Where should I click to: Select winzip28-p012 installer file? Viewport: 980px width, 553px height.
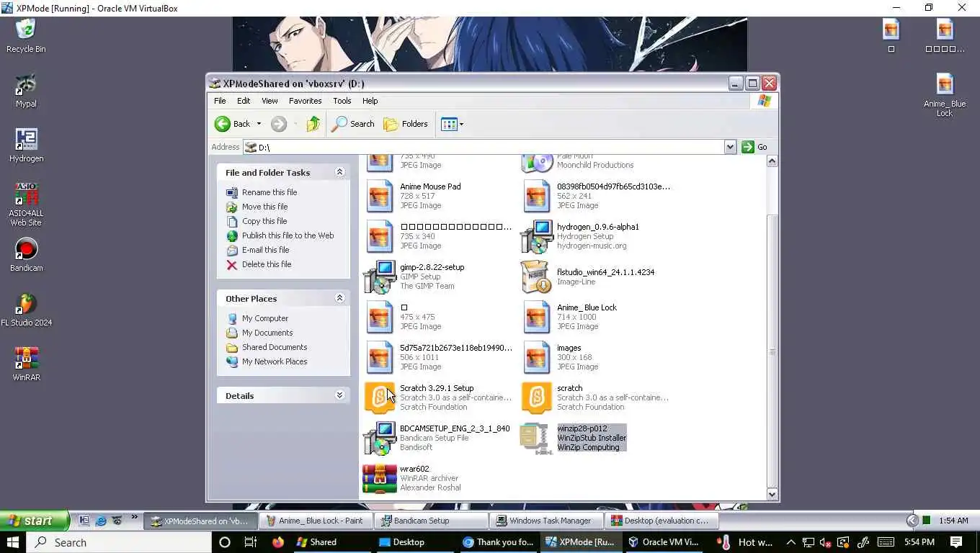[x=574, y=438]
